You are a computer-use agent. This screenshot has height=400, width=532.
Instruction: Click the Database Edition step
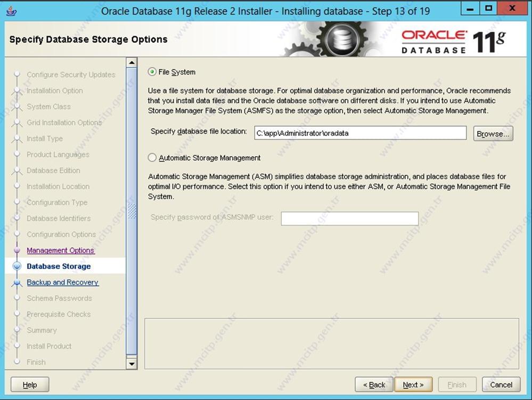click(54, 170)
